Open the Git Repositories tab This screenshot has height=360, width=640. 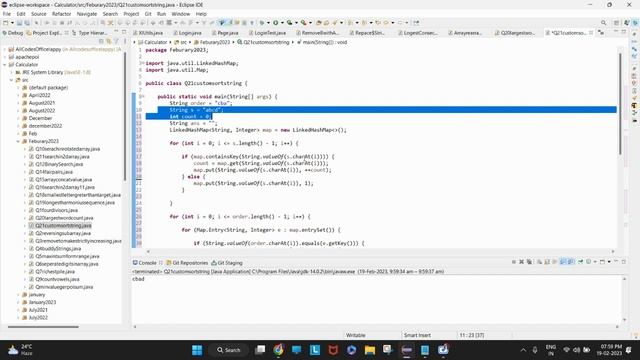pyautogui.click(x=187, y=263)
